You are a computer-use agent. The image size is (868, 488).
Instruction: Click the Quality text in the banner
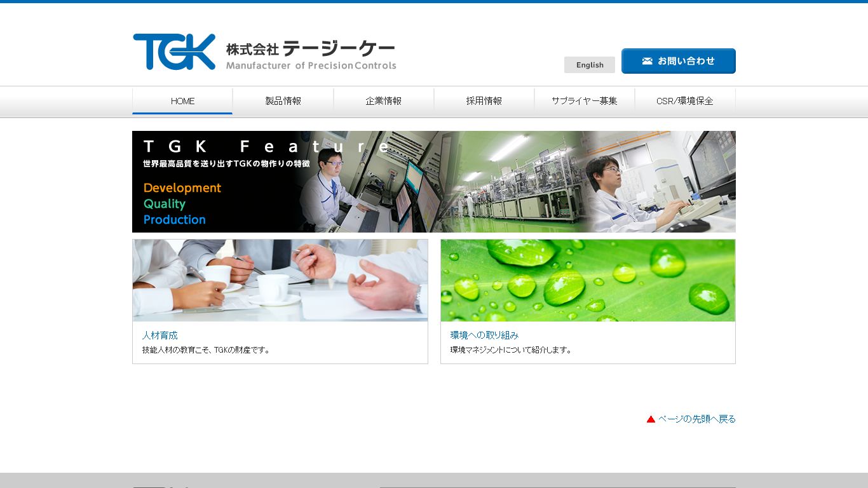click(165, 204)
